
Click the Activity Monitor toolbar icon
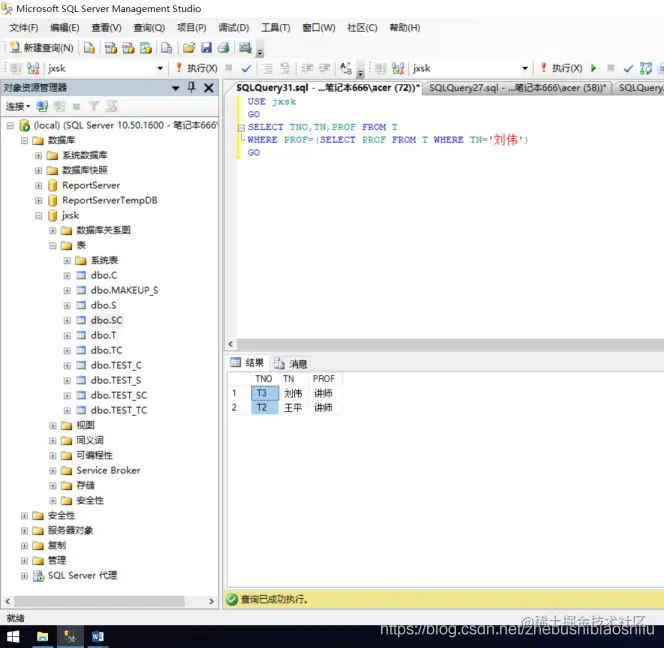tap(245, 48)
